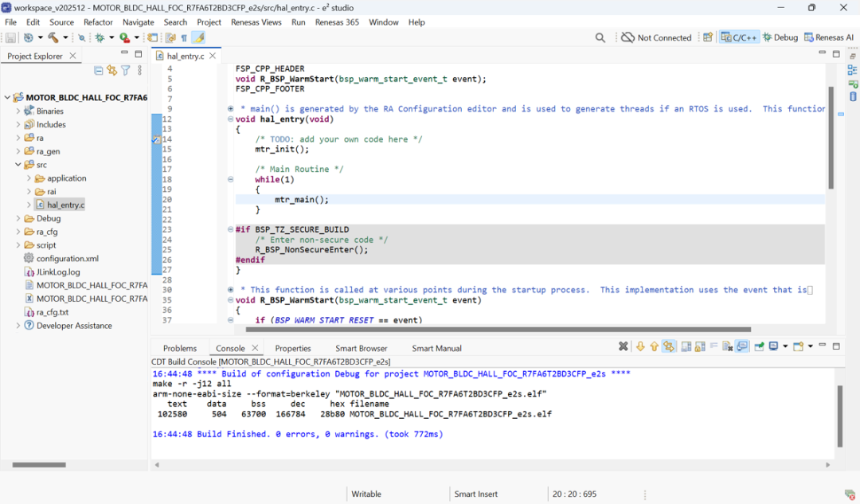Select configuration.xml in the project tree

[x=61, y=258]
